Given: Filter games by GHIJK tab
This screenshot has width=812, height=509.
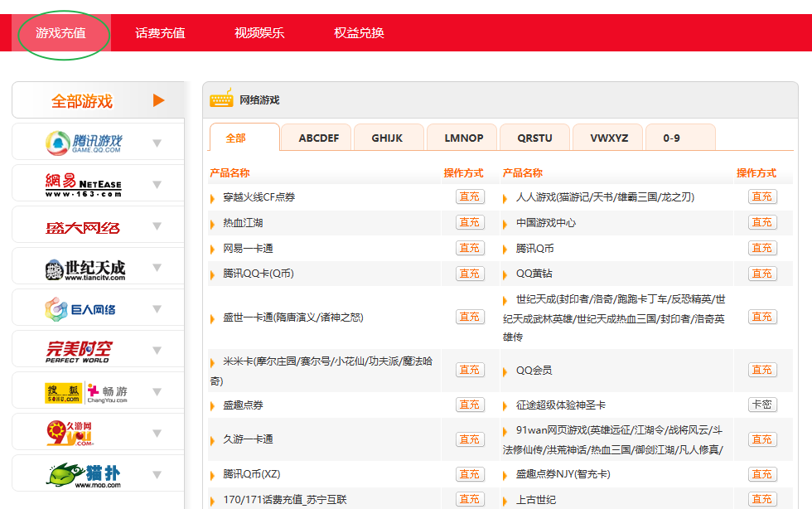Looking at the screenshot, I should 387,138.
